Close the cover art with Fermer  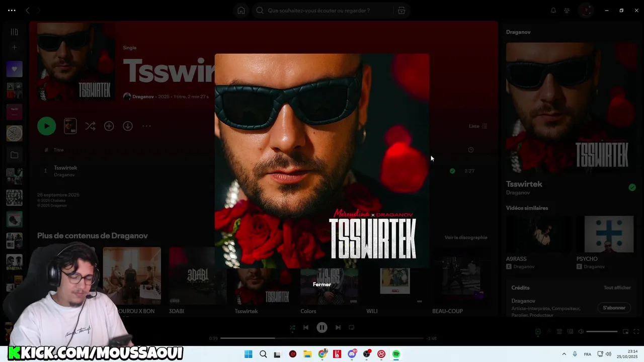tap(322, 285)
